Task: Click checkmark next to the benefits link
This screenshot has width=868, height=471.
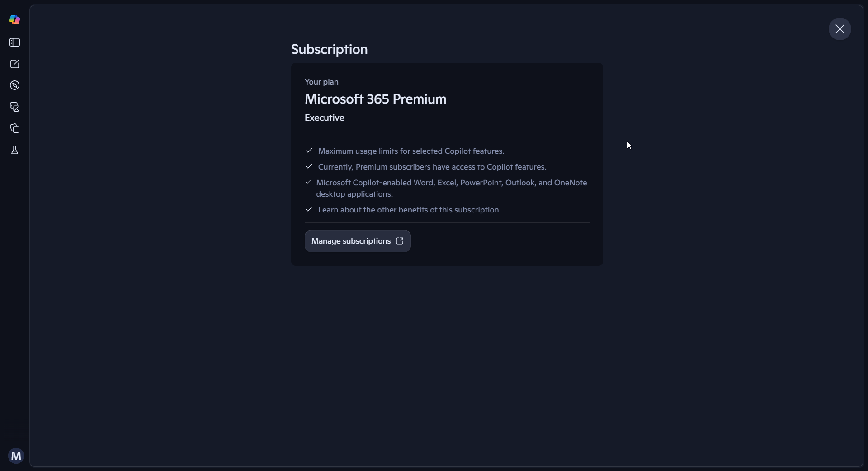Action: pos(309,209)
